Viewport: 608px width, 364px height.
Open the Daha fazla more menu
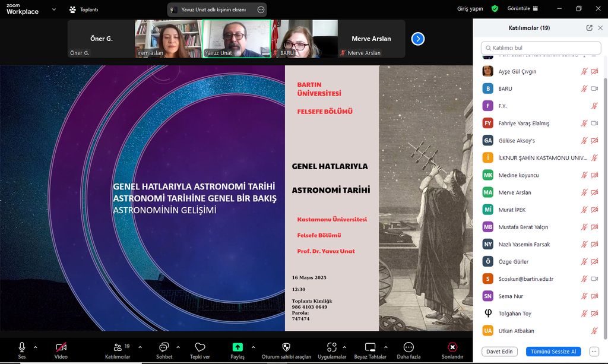pos(408,350)
